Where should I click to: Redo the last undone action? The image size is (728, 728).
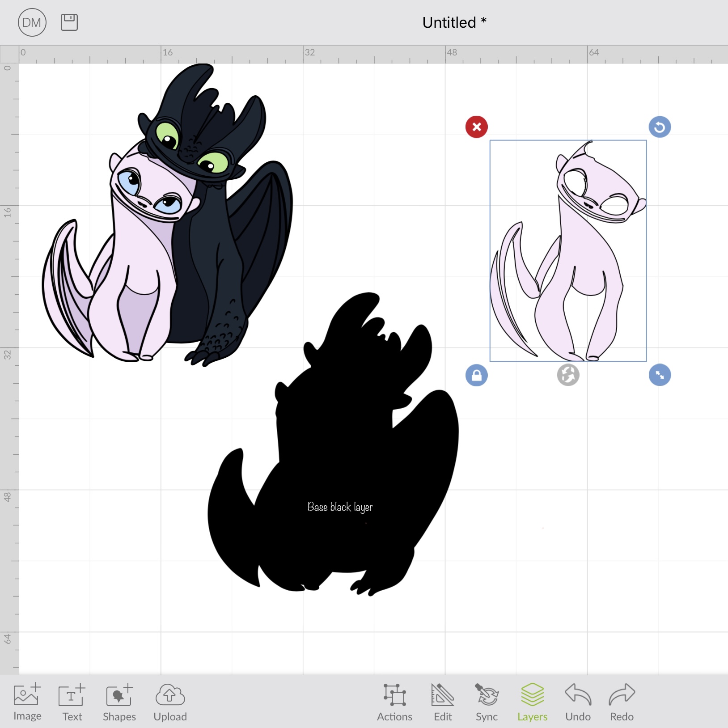tap(621, 702)
